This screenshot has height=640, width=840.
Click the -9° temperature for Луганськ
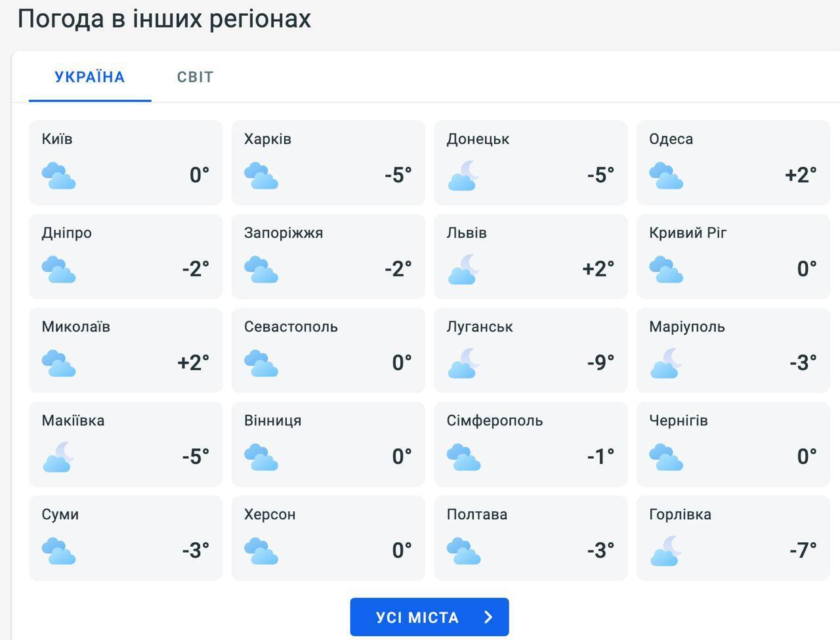coord(601,363)
